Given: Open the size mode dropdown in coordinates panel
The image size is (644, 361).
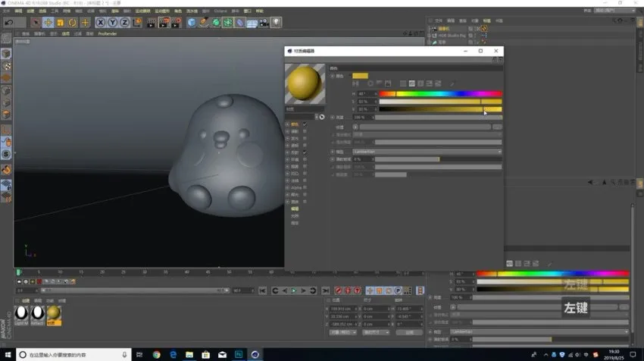Looking at the screenshot, I should pos(375,332).
